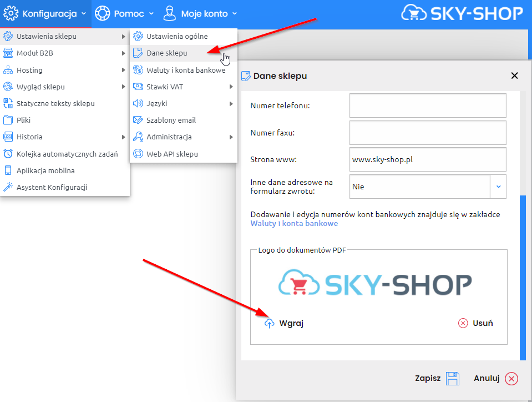Select Dane sklepu from the submenu
532x402 pixels.
point(184,53)
